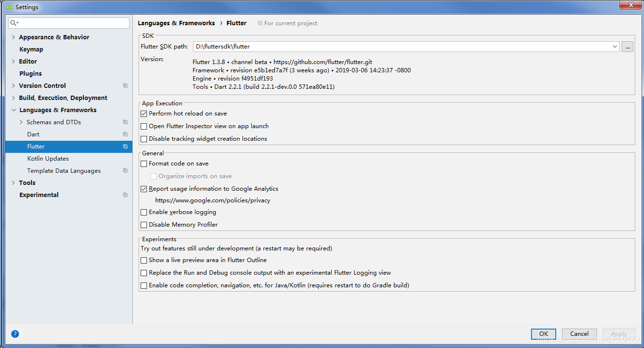Select Dart under Languages & Frameworks

point(33,134)
